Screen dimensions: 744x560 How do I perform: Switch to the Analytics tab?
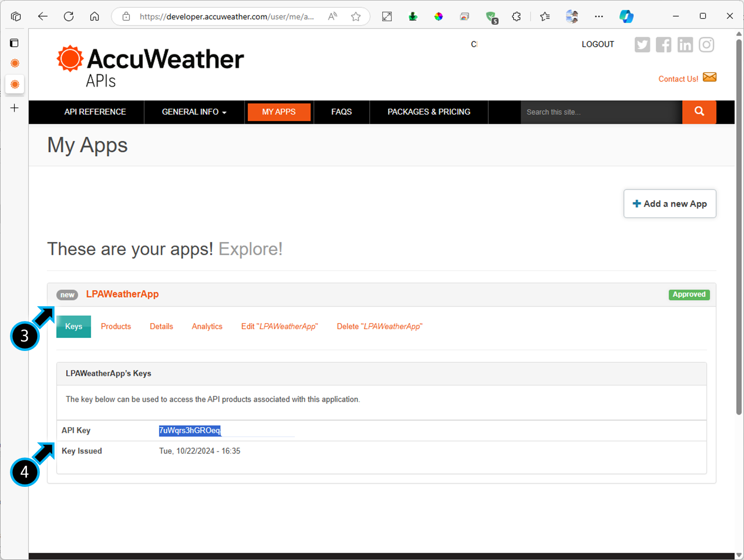click(x=207, y=327)
